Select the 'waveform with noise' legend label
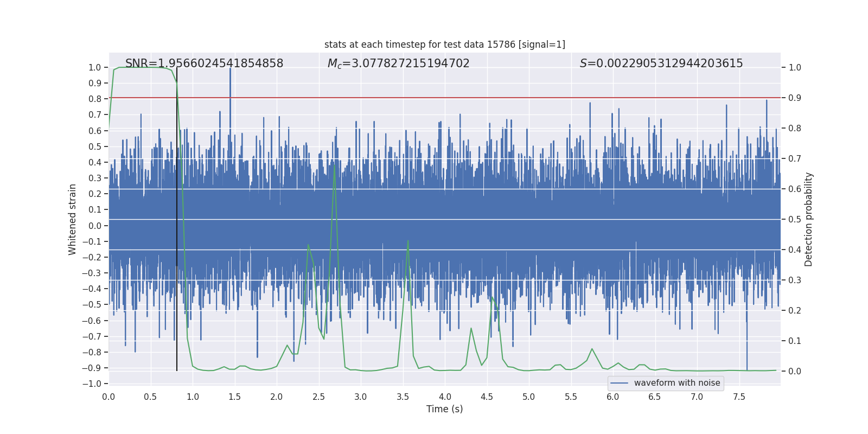Screen dimensions: 868x434 pyautogui.click(x=676, y=383)
